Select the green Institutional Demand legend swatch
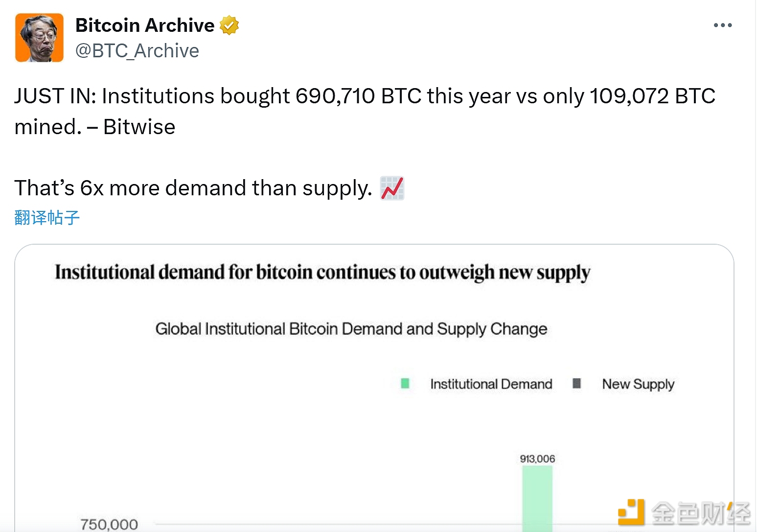The height and width of the screenshot is (532, 757). 405,383
